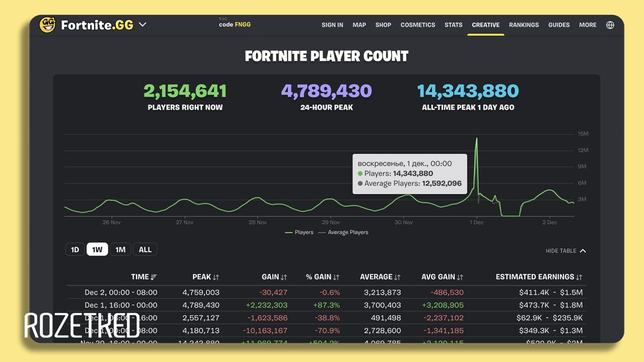Click the 1 Dec peak on the chart

[x=476, y=139]
